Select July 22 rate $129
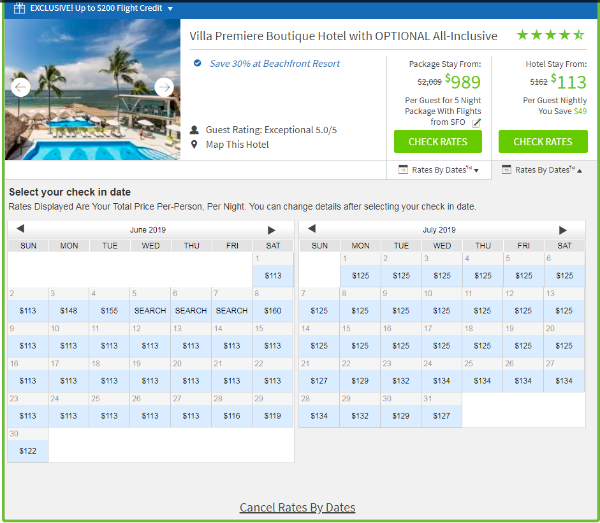The height and width of the screenshot is (523, 600). click(x=360, y=381)
